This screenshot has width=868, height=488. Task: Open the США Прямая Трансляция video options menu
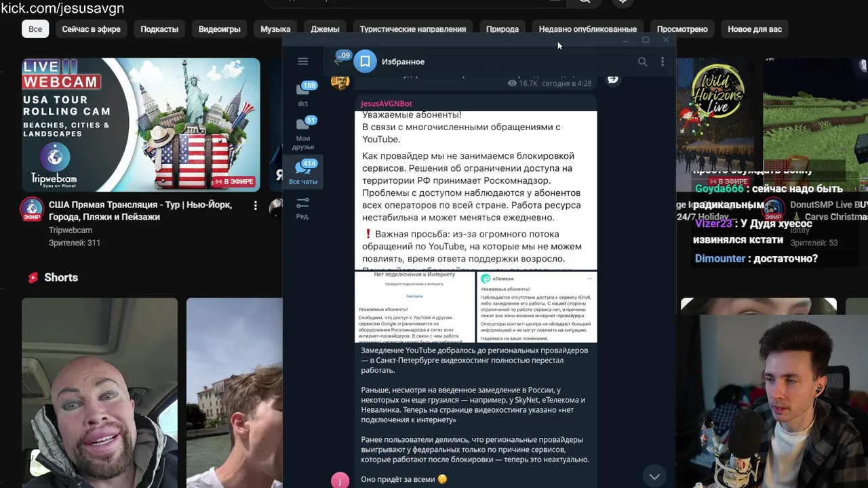click(256, 205)
